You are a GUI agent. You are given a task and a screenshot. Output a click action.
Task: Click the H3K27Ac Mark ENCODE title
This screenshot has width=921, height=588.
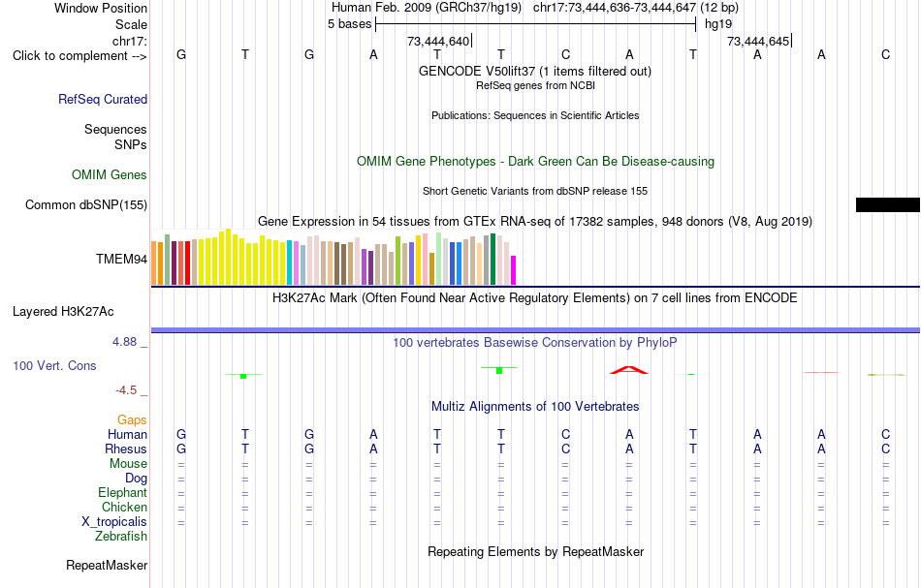pos(535,298)
